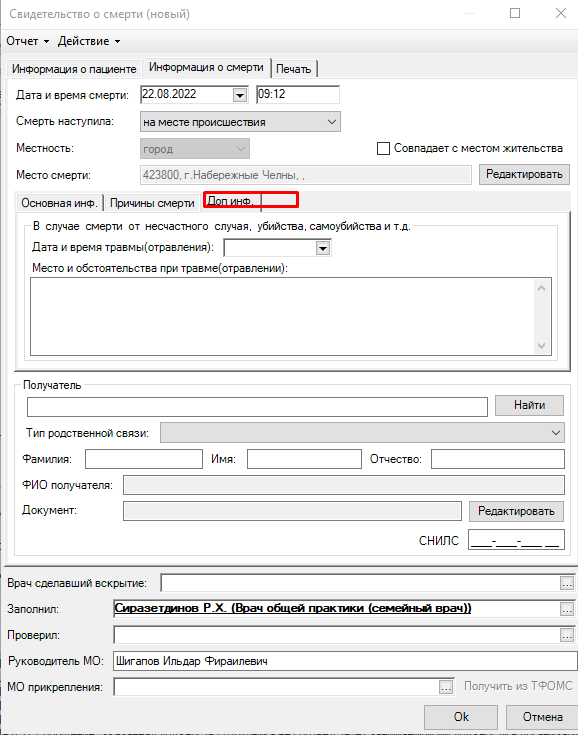Switch to Причины смерти tab
Image resolution: width=578 pixels, height=735 pixels.
coord(152,203)
